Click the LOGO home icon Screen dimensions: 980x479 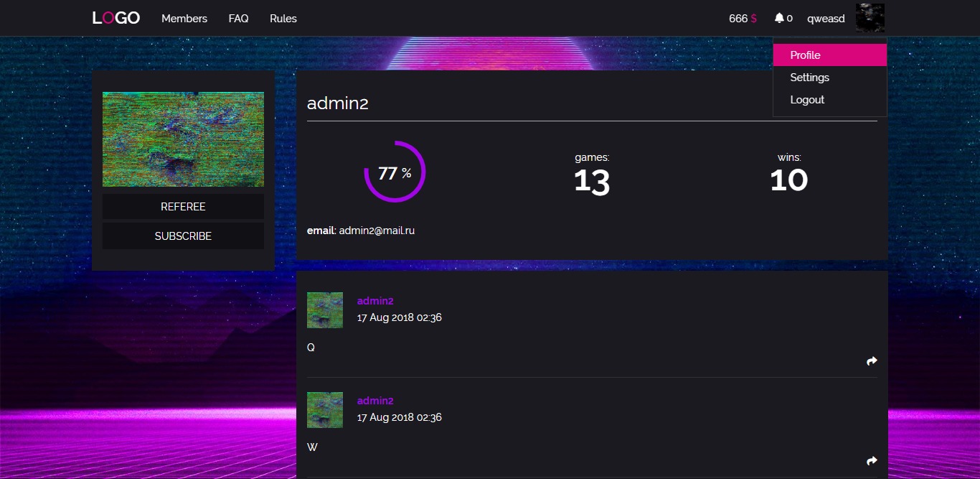pos(116,19)
